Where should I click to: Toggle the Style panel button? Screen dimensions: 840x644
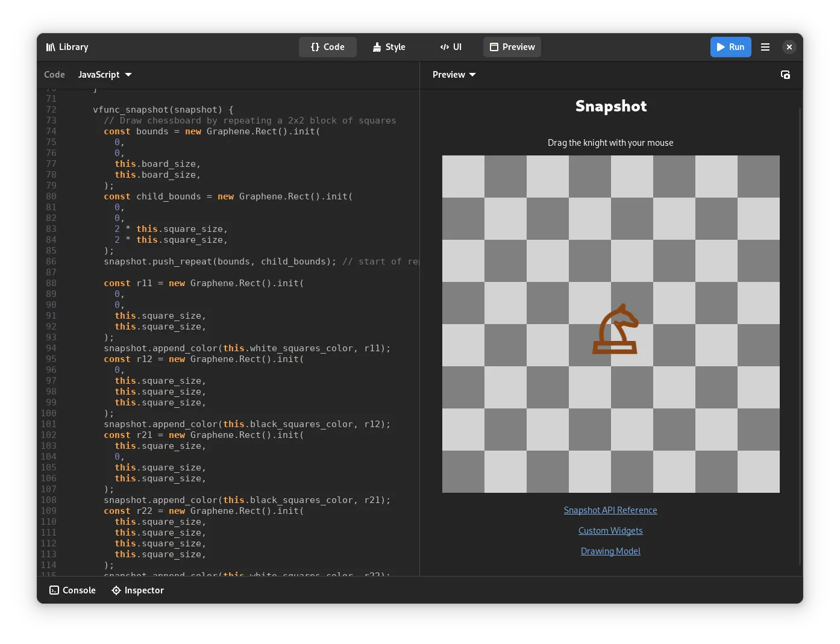pyautogui.click(x=389, y=47)
